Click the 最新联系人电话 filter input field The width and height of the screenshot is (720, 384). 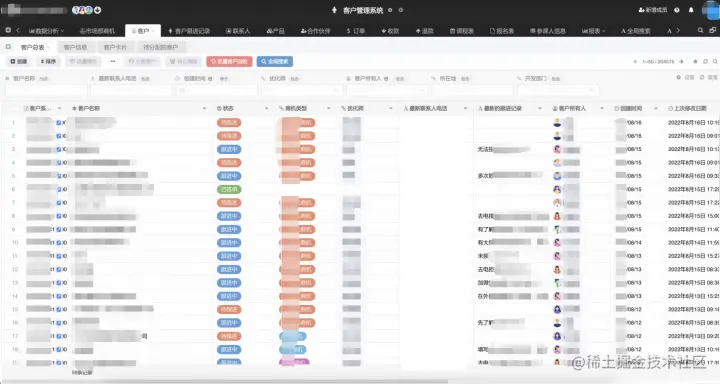tap(131, 90)
